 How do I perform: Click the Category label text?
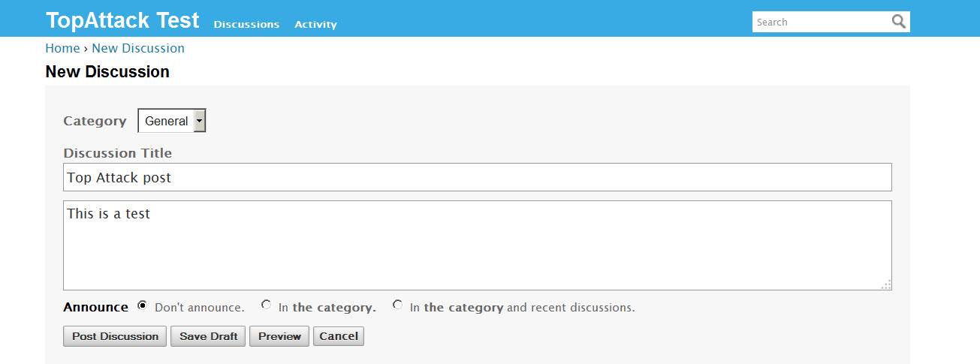(95, 121)
